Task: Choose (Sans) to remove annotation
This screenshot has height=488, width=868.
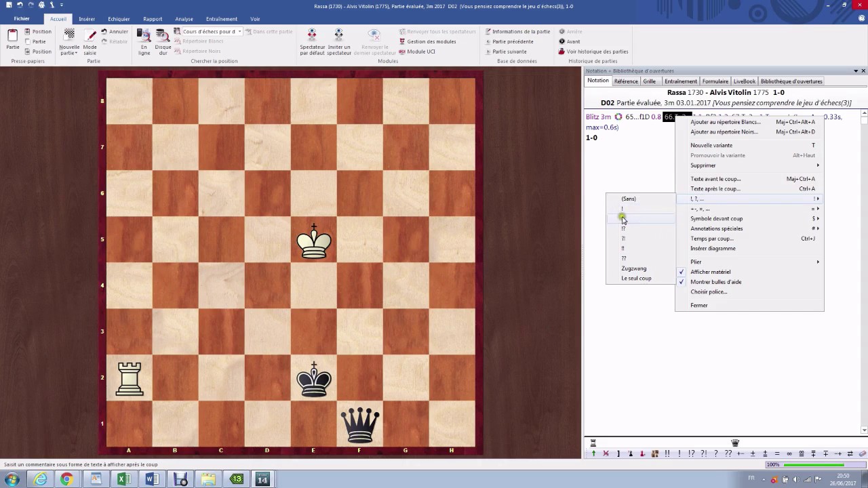Action: pos(640,199)
